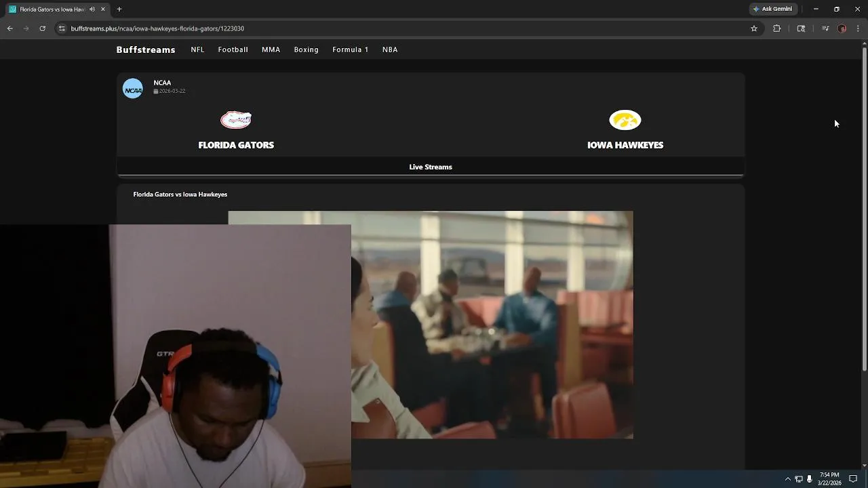
Task: Click the NCAA league logo icon
Action: 133,88
